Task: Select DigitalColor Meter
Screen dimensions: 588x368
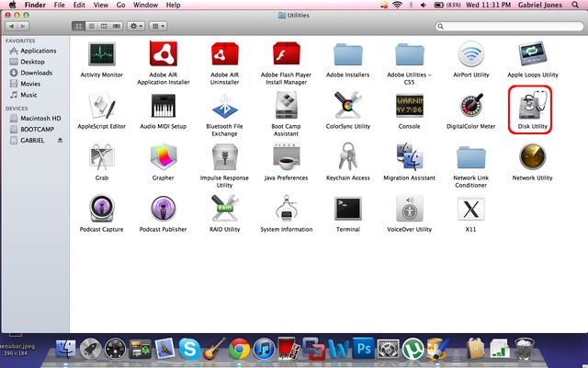Action: [x=471, y=106]
